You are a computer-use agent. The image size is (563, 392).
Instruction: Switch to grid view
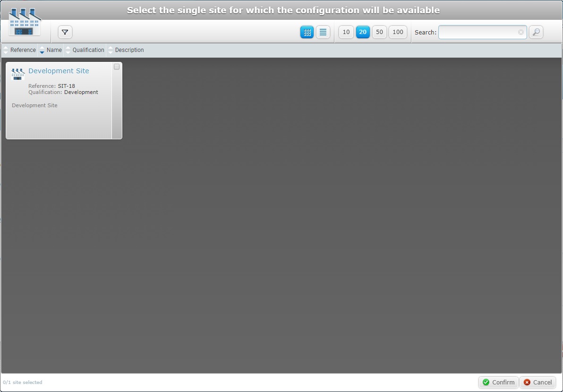point(307,32)
